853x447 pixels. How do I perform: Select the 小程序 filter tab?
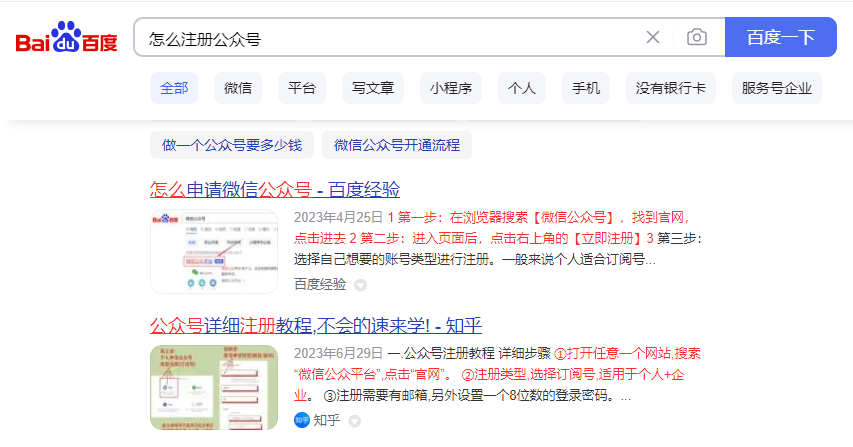pyautogui.click(x=451, y=88)
